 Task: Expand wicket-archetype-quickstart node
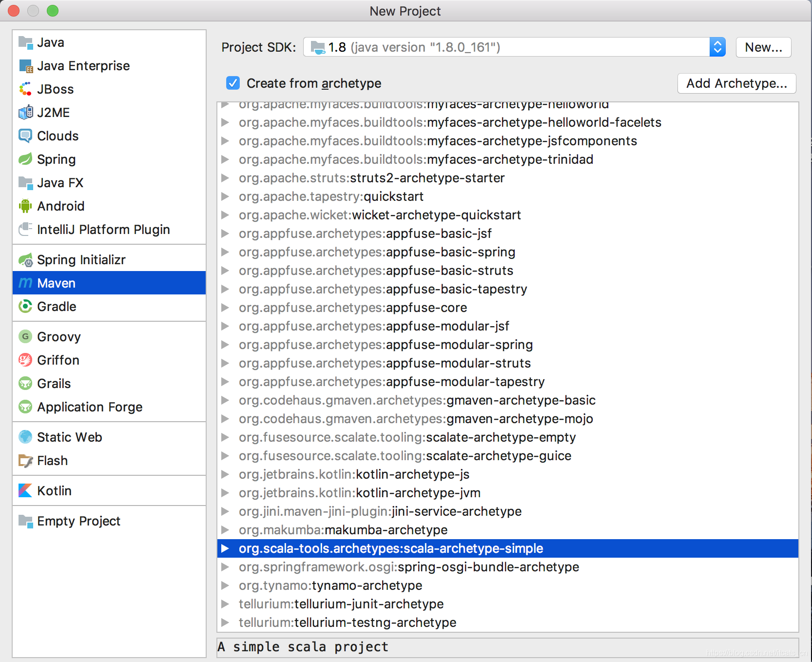click(x=225, y=215)
